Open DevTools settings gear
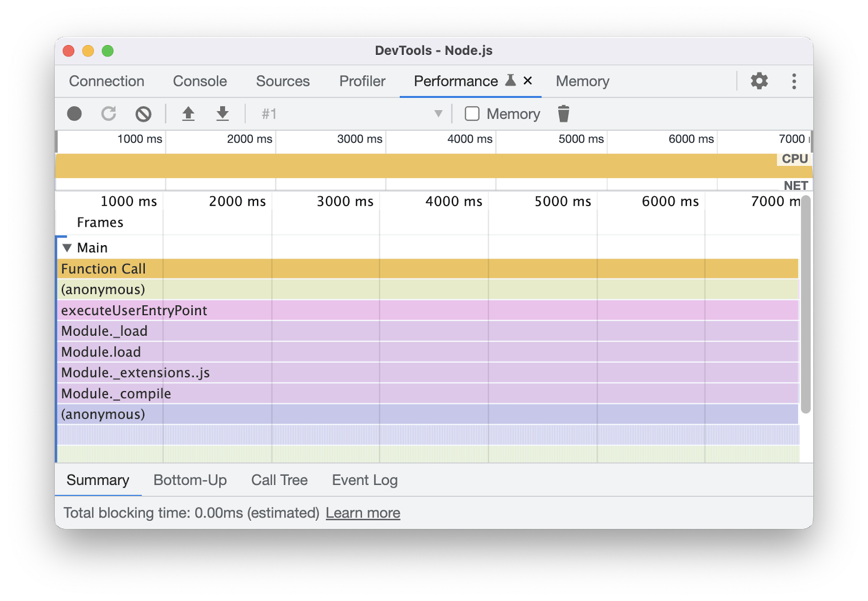868x601 pixels. click(x=759, y=81)
